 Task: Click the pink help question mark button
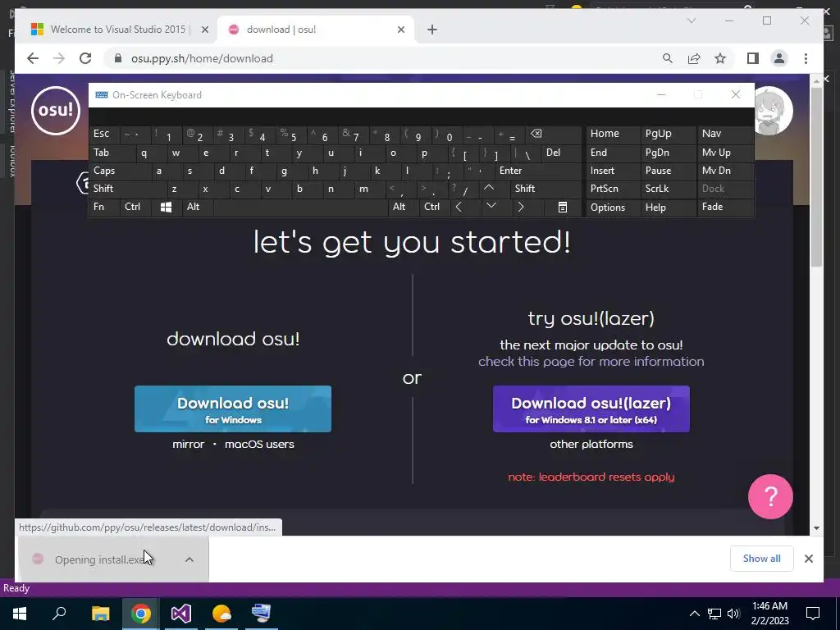coord(770,496)
